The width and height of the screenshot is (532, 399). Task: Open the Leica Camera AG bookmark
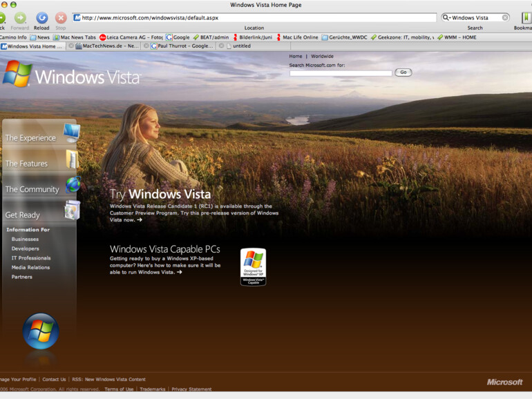coord(131,37)
